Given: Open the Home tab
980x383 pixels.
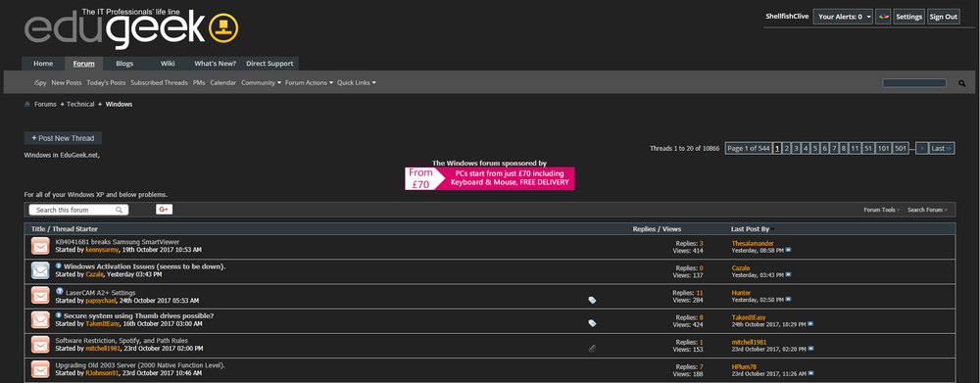Looking at the screenshot, I should pos(43,64).
